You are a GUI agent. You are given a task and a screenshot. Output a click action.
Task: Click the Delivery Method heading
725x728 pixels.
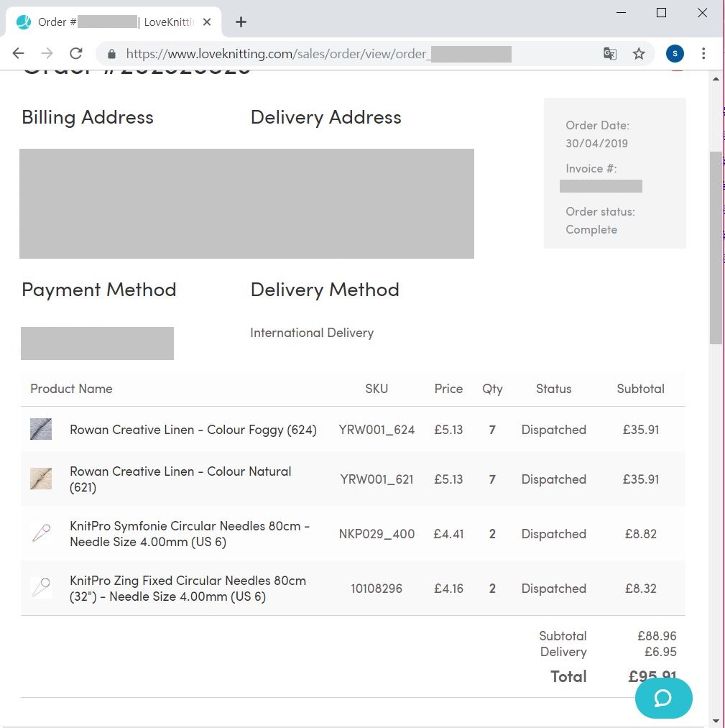(x=325, y=290)
